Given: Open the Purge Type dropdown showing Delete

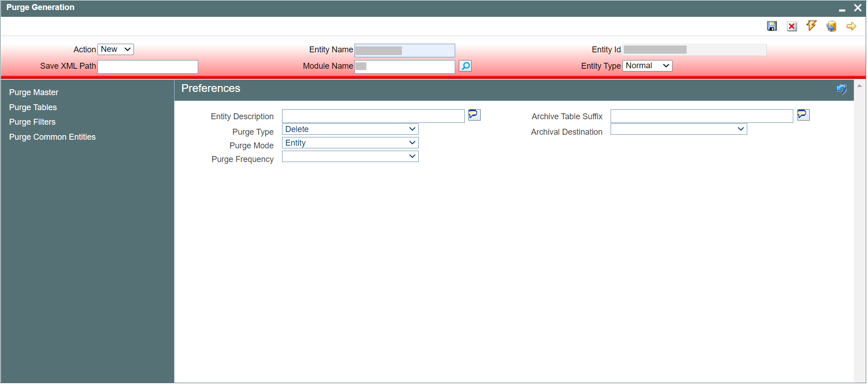Looking at the screenshot, I should point(350,129).
